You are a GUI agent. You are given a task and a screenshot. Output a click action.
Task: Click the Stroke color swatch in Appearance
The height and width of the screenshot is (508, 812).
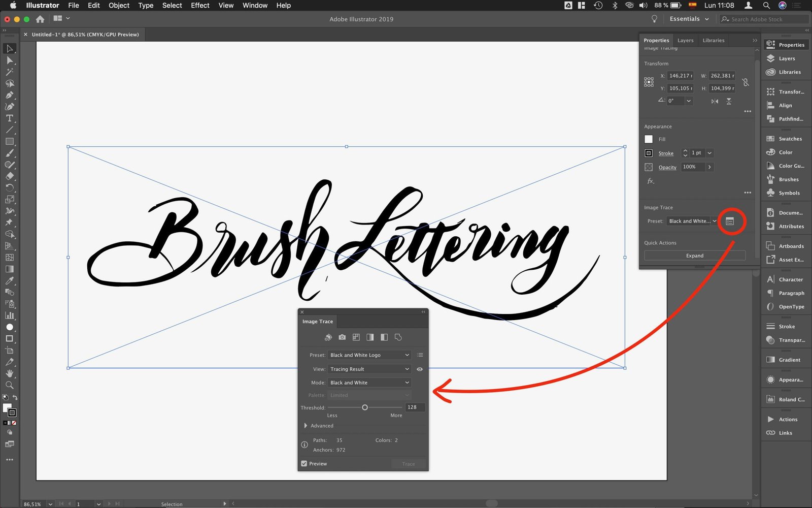(649, 153)
